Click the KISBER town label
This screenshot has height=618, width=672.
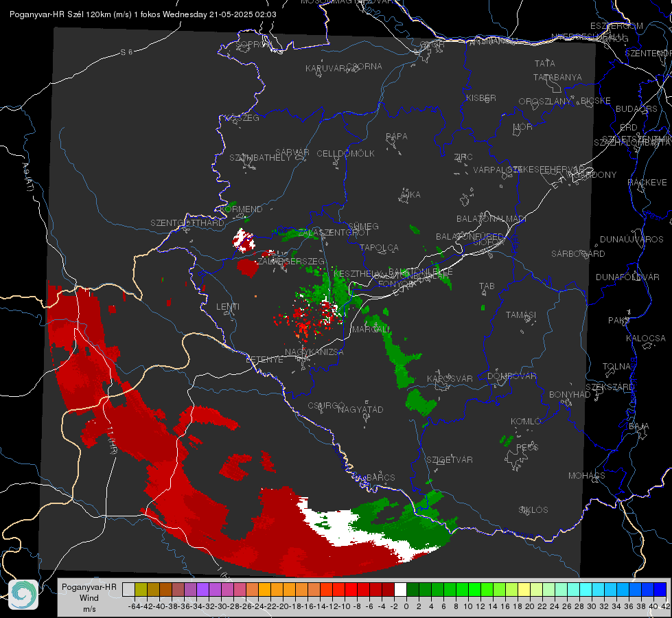481,98
